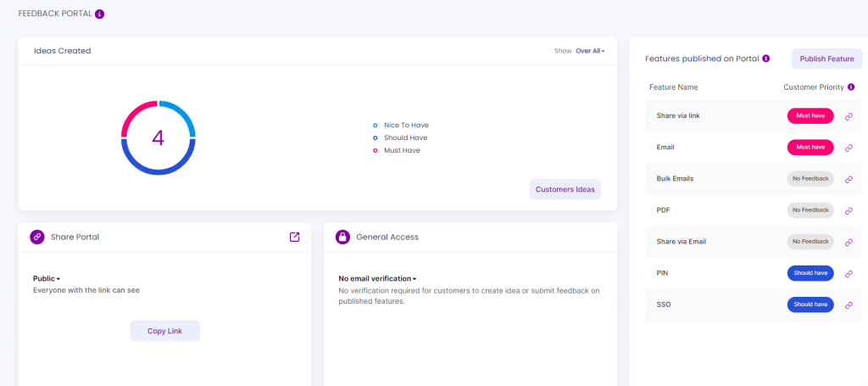Image resolution: width=868 pixels, height=386 pixels.
Task: Click the link icon for Bulk Emails
Action: (x=849, y=180)
